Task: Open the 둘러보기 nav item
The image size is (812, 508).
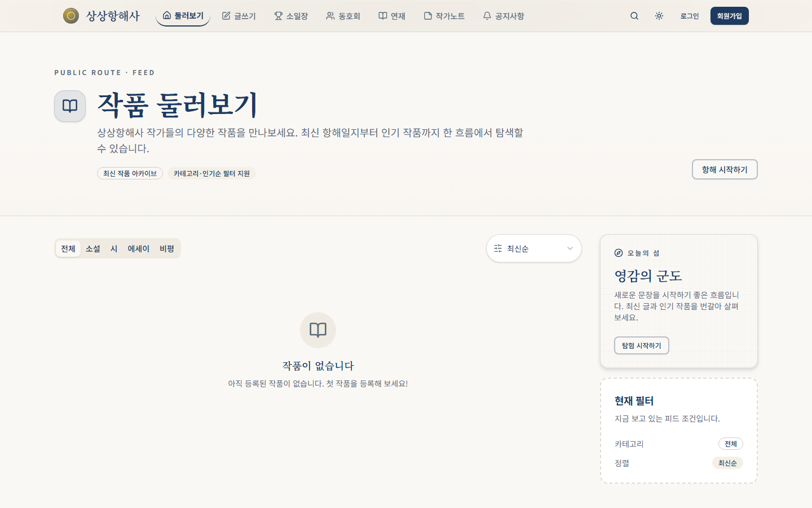Action: coord(183,16)
